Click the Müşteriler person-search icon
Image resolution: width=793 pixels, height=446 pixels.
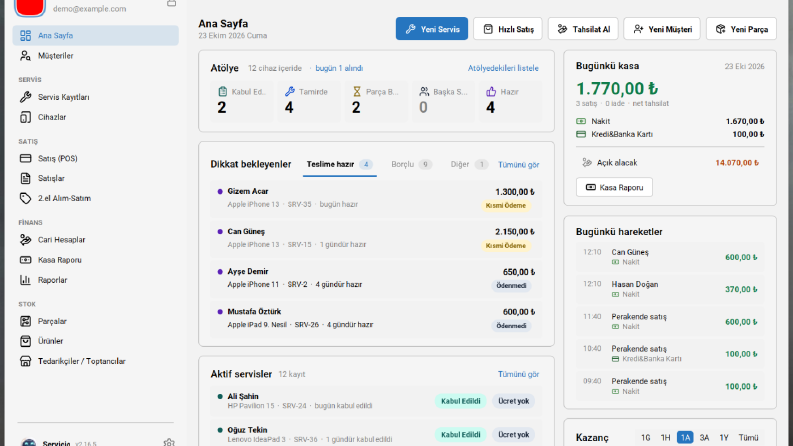pyautogui.click(x=25, y=56)
